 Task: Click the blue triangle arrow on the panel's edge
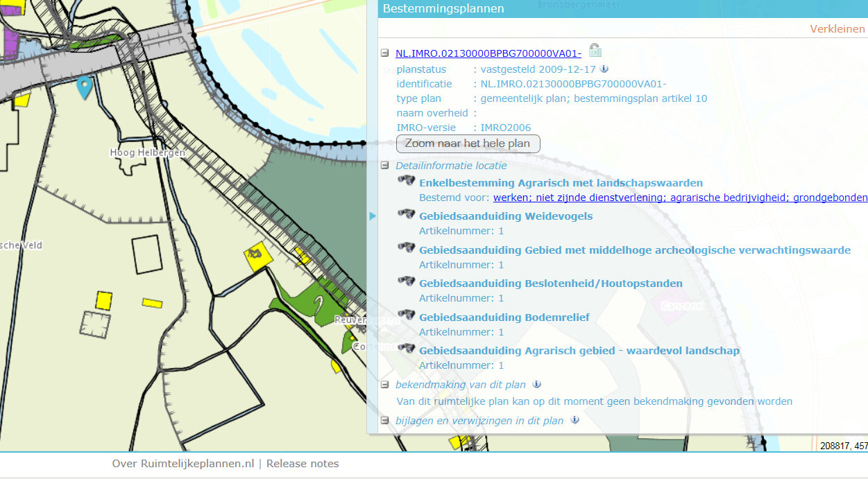373,216
